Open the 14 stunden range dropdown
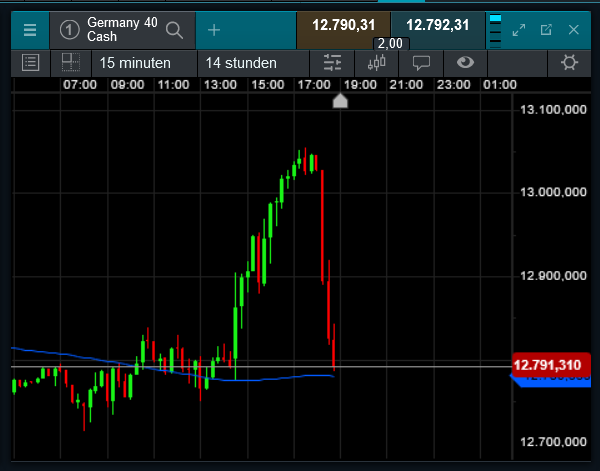The image size is (600, 471). point(253,63)
